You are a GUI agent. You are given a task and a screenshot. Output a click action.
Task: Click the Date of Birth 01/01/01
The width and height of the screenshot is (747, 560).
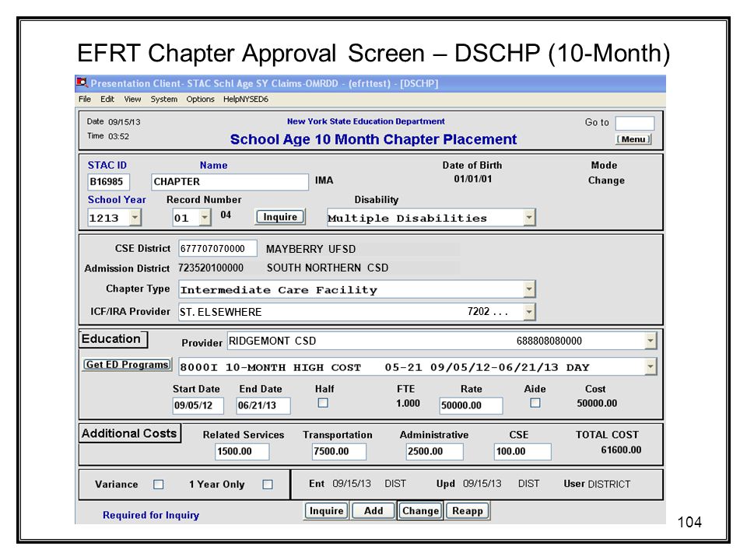coord(472,179)
